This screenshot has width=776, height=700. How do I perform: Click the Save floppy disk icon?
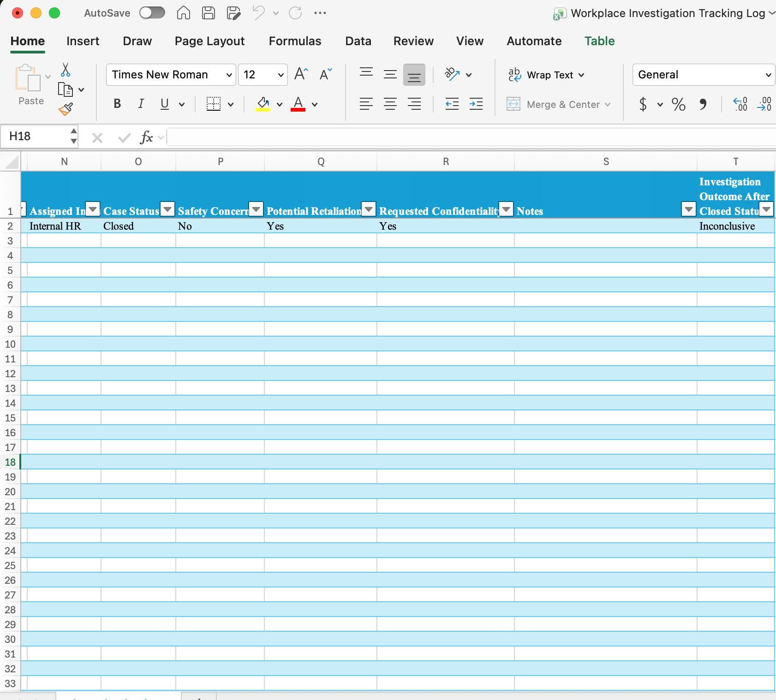click(x=209, y=13)
